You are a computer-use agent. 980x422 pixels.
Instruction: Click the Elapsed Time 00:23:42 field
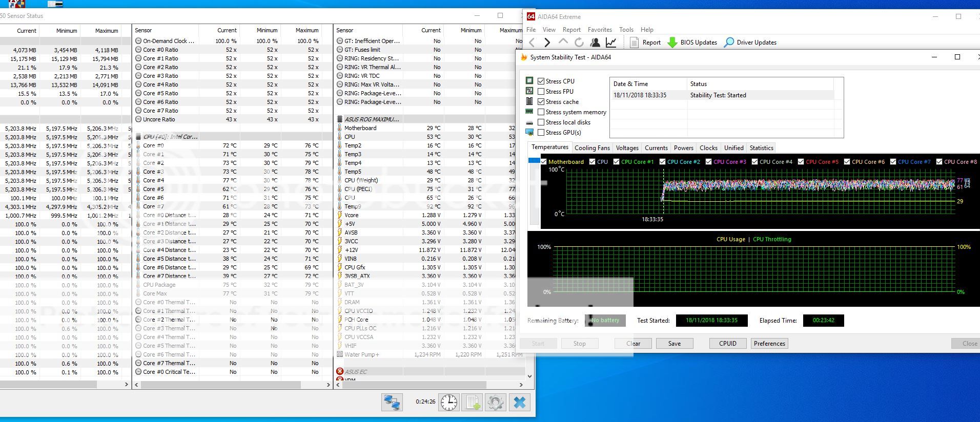pos(823,321)
